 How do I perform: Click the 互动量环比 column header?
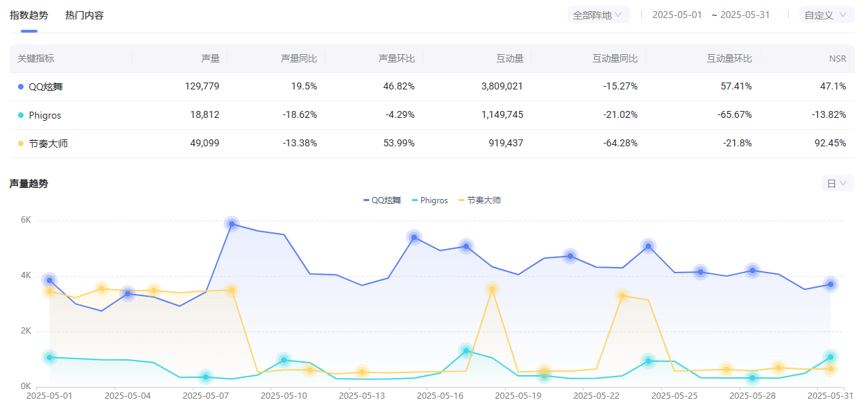click(x=729, y=59)
